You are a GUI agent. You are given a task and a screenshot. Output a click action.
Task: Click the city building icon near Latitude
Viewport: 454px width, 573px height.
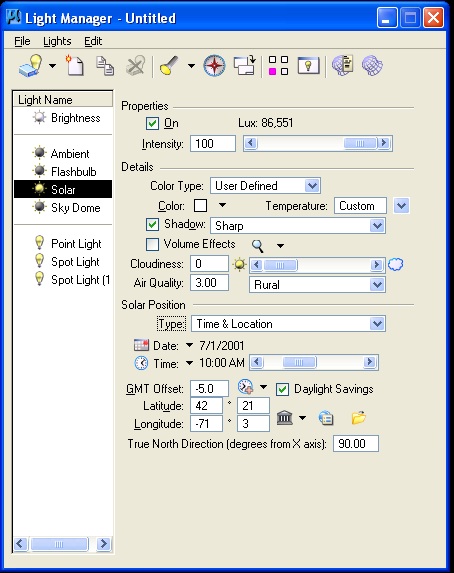[x=284, y=417]
